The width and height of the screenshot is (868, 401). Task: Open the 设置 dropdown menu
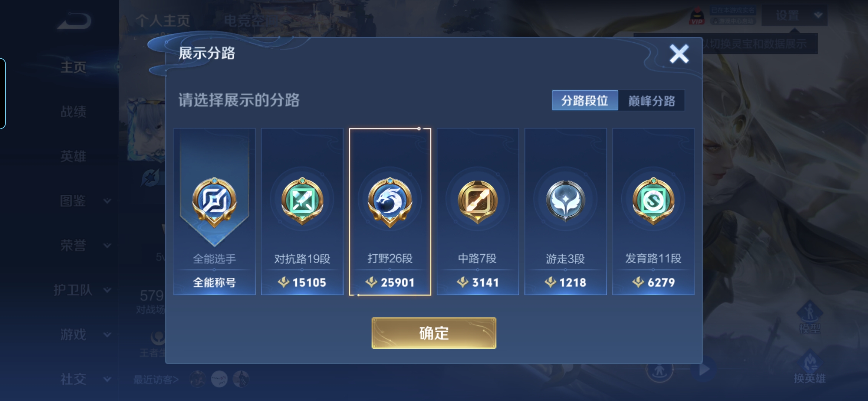pyautogui.click(x=795, y=15)
